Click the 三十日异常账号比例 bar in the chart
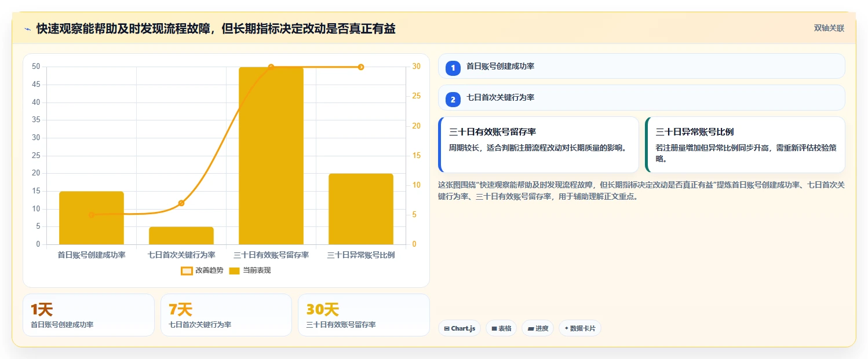The image size is (868, 359). 361,209
